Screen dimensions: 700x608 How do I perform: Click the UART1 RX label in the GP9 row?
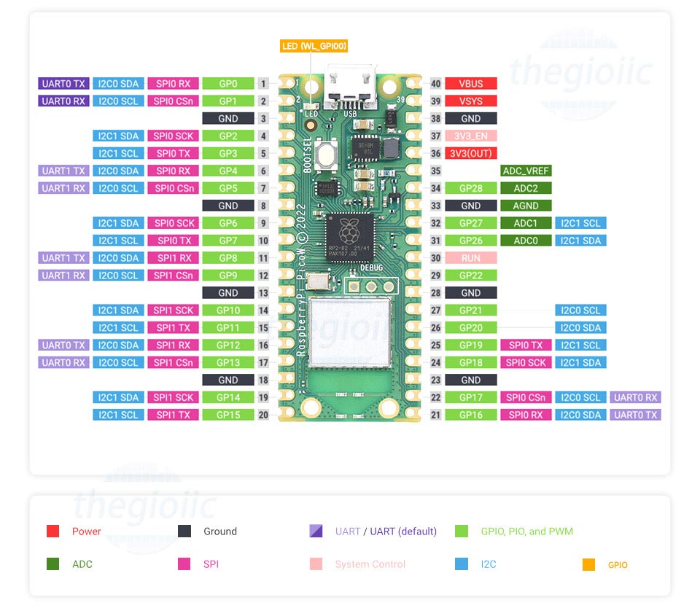(63, 275)
